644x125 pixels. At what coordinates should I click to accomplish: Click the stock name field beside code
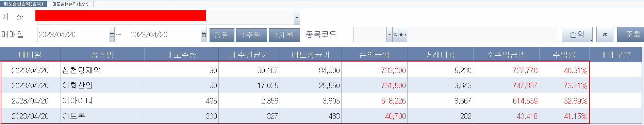(x=482, y=34)
